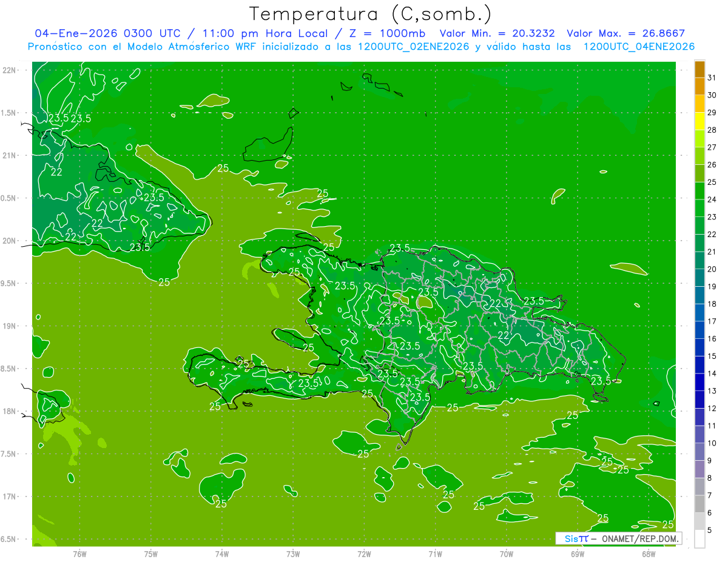This screenshot has height=562, width=728.
Task: Click the 75W longitude axis label
Action: tap(151, 554)
